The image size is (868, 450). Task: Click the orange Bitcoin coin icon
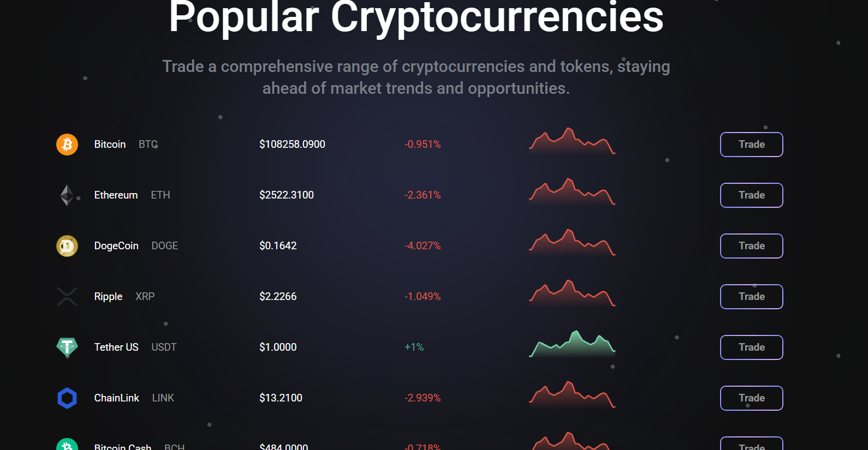tap(67, 145)
